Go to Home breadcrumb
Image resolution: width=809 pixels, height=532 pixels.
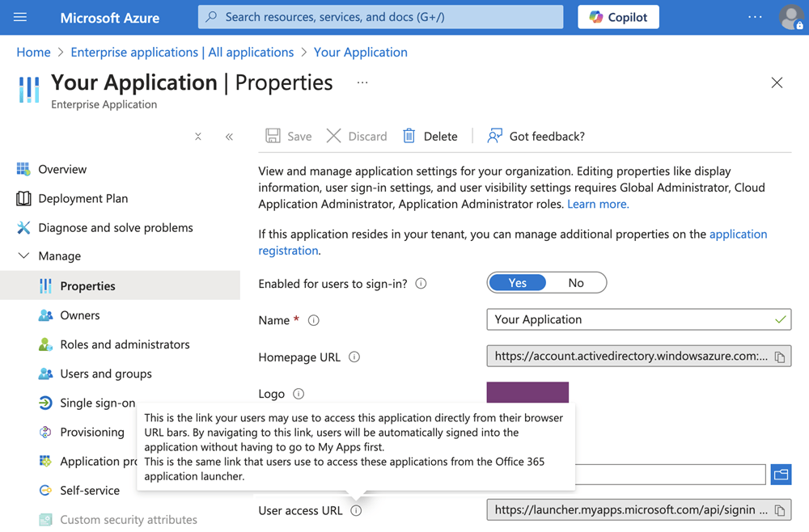click(x=33, y=52)
